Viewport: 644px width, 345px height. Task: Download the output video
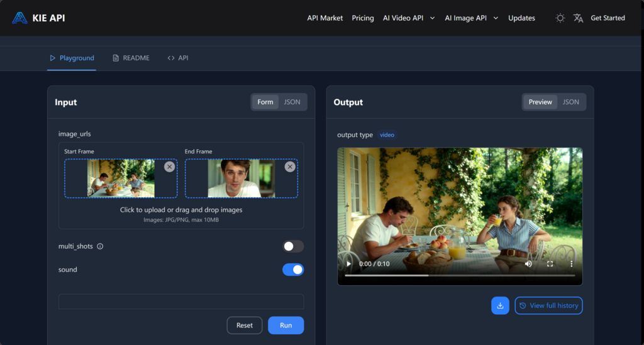(500, 306)
